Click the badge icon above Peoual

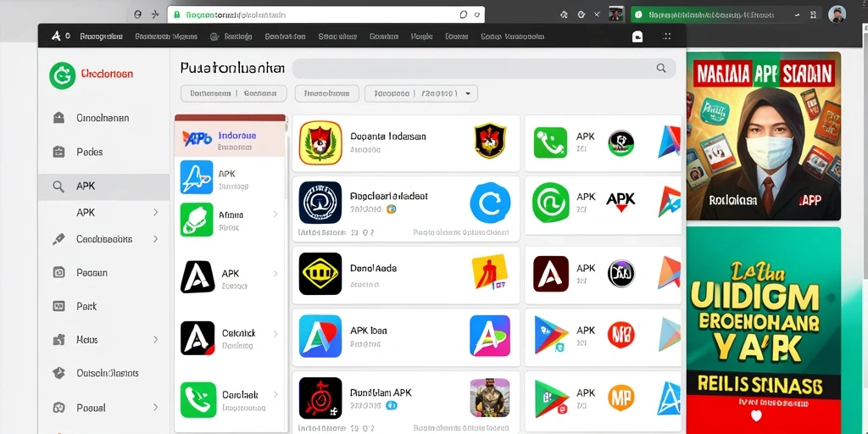(58, 373)
